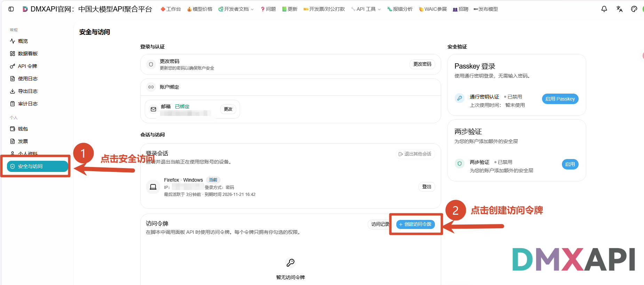Click the DMXAPI logo in the header
This screenshot has width=644, height=285.
[x=25, y=9]
